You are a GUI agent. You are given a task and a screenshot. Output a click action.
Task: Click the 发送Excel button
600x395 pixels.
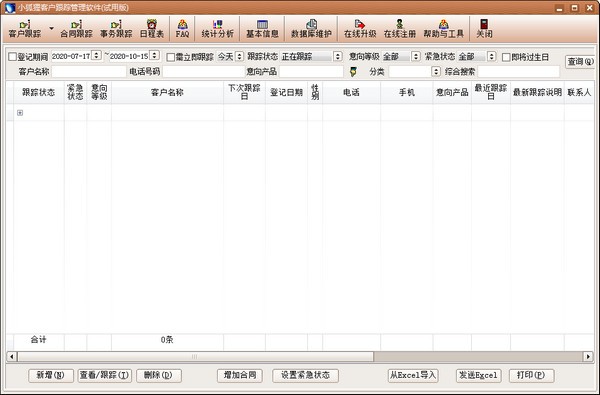(478, 375)
